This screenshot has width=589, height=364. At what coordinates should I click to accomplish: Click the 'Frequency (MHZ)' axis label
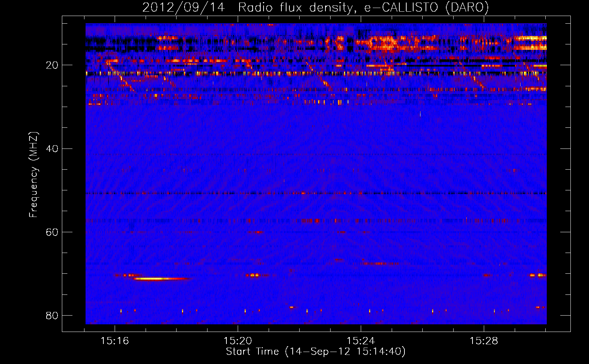[x=33, y=175]
